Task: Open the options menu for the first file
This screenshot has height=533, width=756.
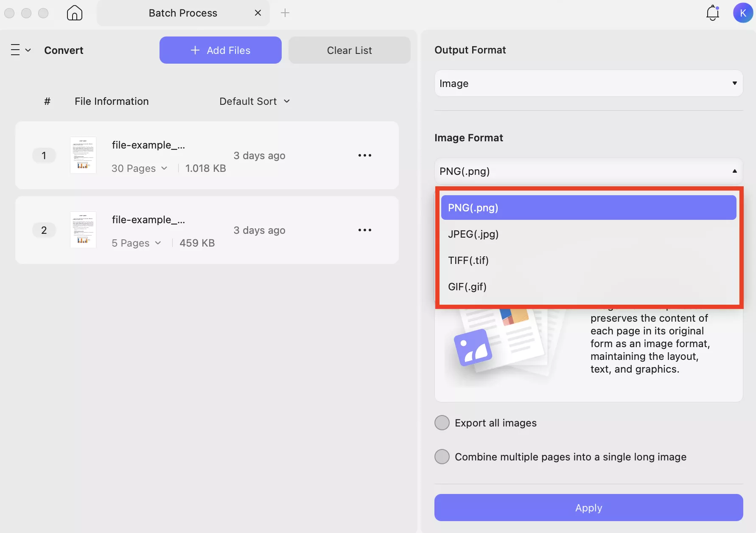Action: [x=365, y=155]
